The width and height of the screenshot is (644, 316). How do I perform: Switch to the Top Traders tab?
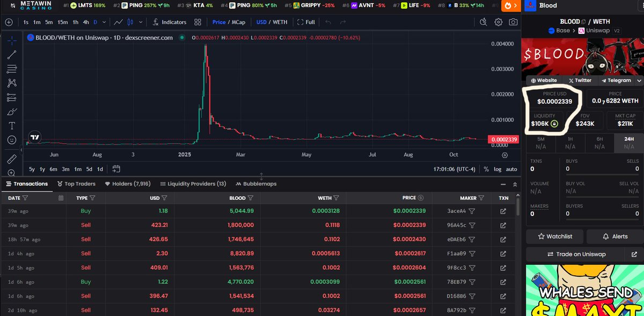coord(76,184)
